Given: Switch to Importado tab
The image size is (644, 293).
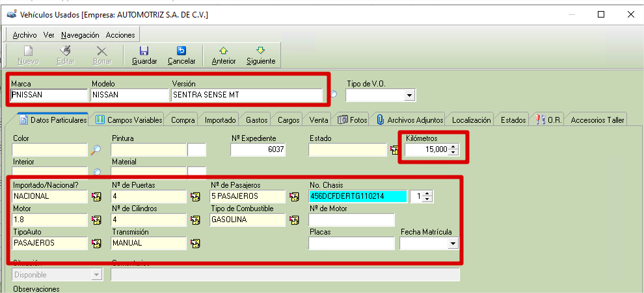Looking at the screenshot, I should click(x=220, y=120).
